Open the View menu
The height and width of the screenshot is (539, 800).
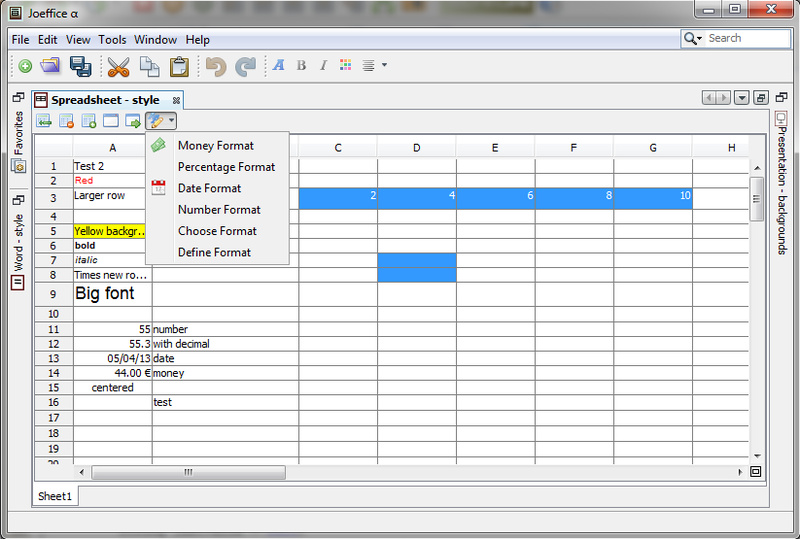pyautogui.click(x=78, y=40)
